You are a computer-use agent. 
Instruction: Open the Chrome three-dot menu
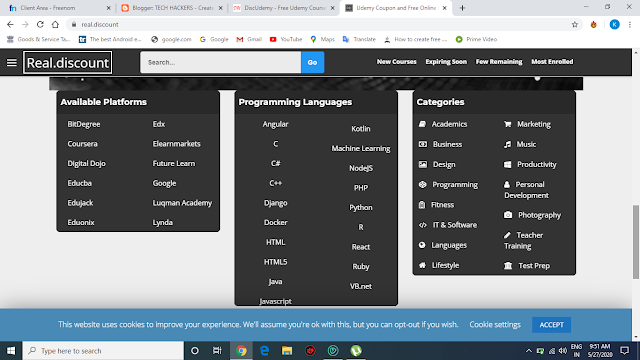pyautogui.click(x=630, y=24)
